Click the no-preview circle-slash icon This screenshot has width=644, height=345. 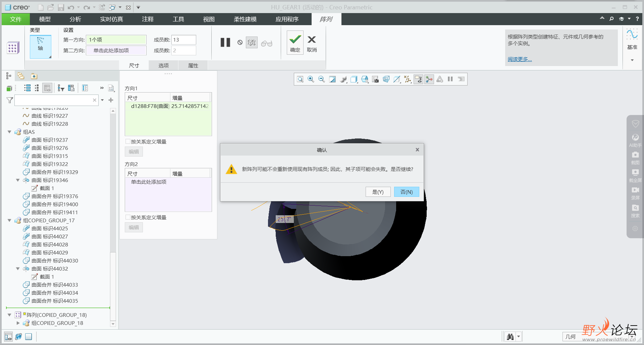pyautogui.click(x=240, y=43)
